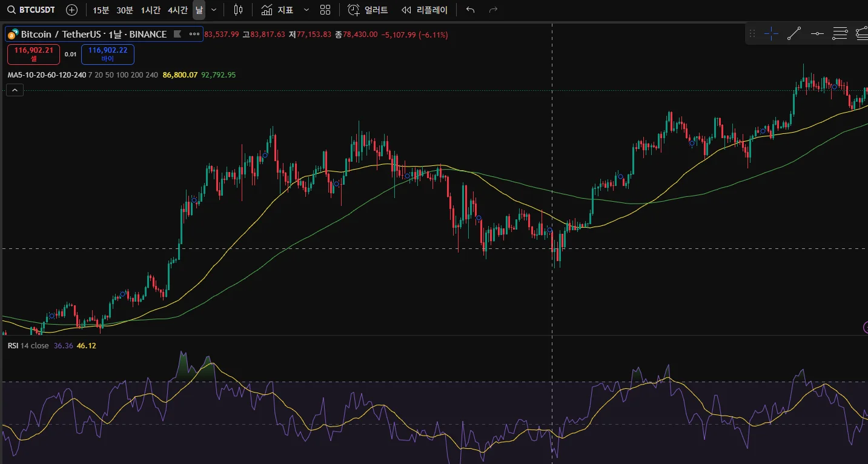The width and height of the screenshot is (868, 464).
Task: Expand the indicator templates dropdown chevron
Action: click(306, 10)
